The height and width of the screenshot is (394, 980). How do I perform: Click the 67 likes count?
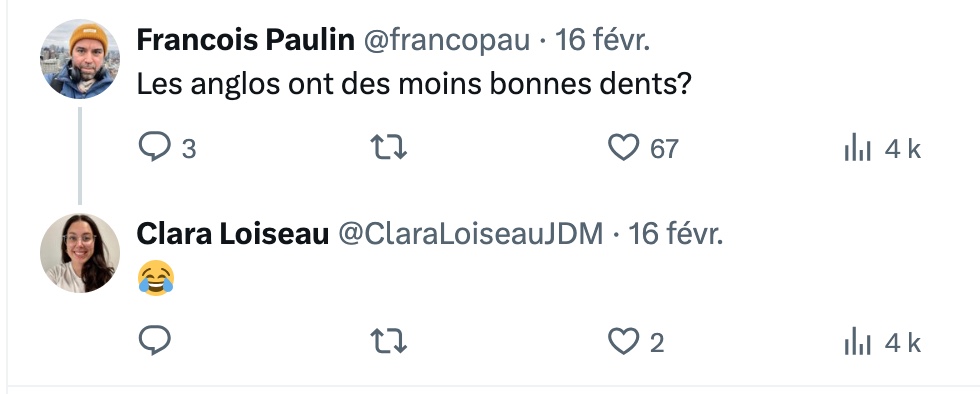pyautogui.click(x=664, y=149)
